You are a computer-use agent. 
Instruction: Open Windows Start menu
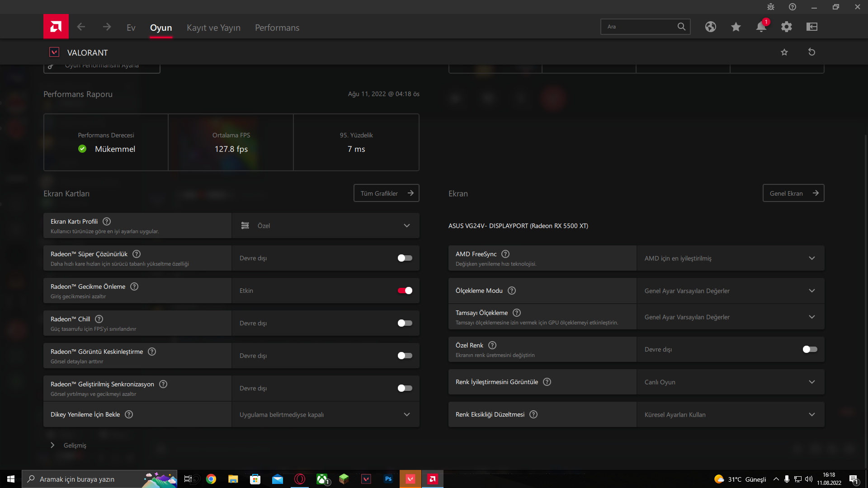click(11, 479)
